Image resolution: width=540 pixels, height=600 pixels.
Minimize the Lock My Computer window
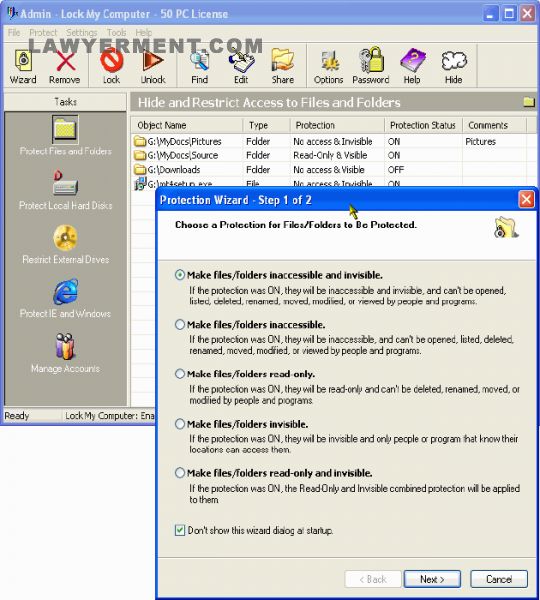coord(490,14)
